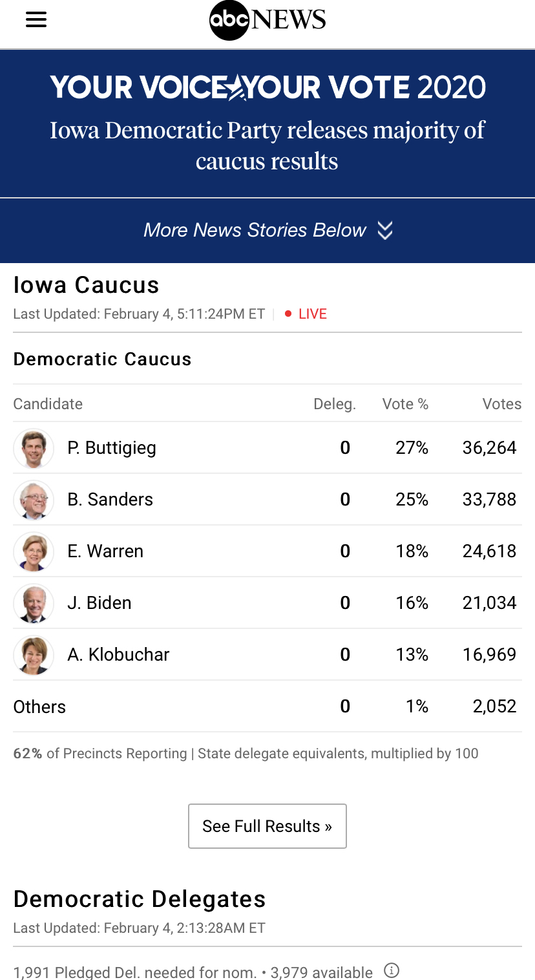Open the Iowa Democratic Party headline story

tap(267, 145)
